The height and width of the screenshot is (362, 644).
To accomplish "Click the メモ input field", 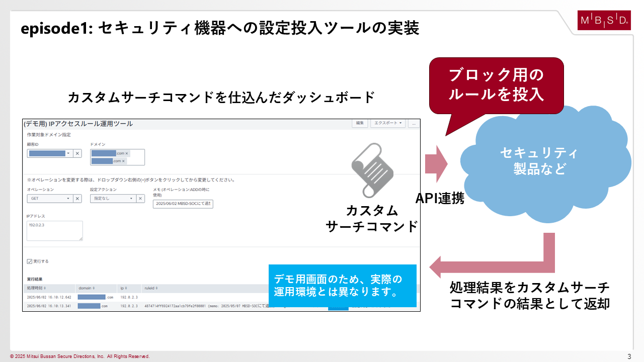I will coord(183,204).
